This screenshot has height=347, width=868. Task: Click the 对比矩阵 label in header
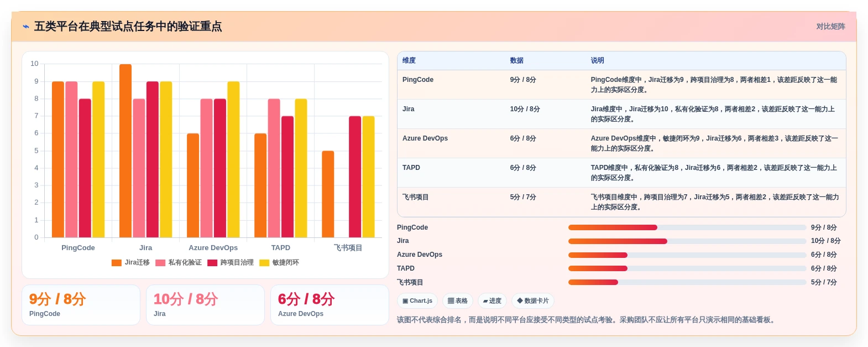click(x=830, y=27)
